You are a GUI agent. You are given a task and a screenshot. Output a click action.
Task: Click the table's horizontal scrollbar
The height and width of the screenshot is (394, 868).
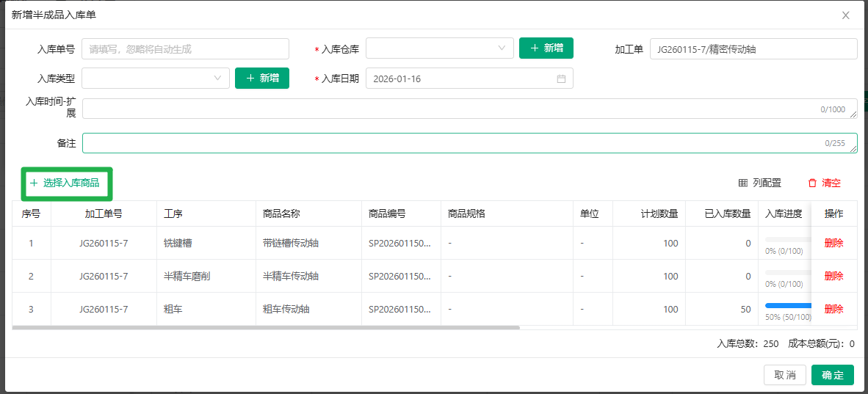pyautogui.click(x=266, y=328)
